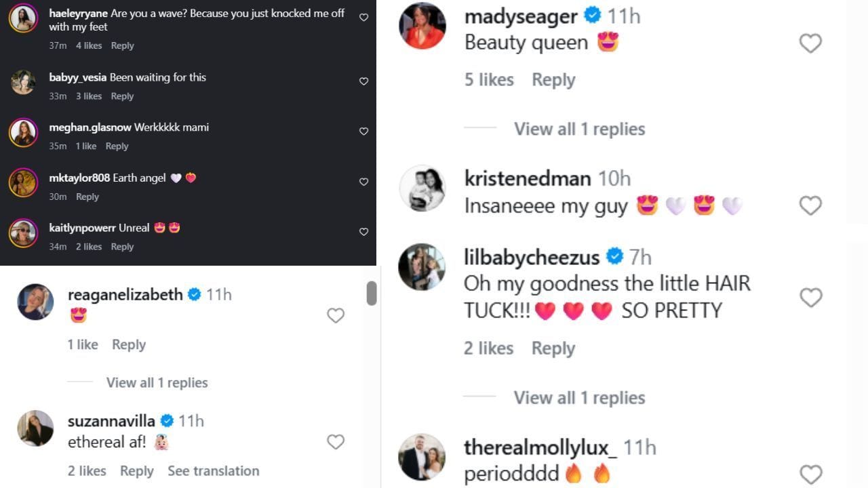Like babyy_vesia's comment with the heart icon

363,81
